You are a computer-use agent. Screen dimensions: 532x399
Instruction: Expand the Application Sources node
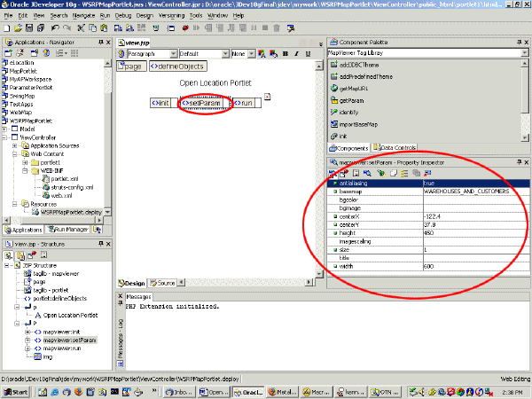pyautogui.click(x=14, y=146)
